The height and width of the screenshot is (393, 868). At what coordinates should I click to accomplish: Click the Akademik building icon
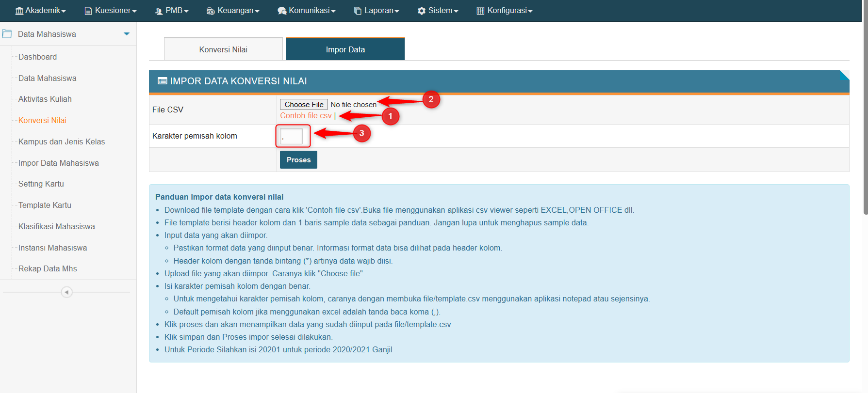coord(19,11)
